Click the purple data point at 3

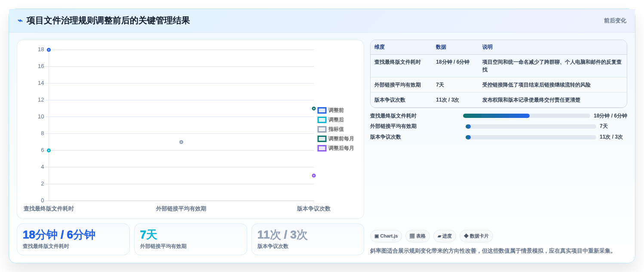[314, 176]
